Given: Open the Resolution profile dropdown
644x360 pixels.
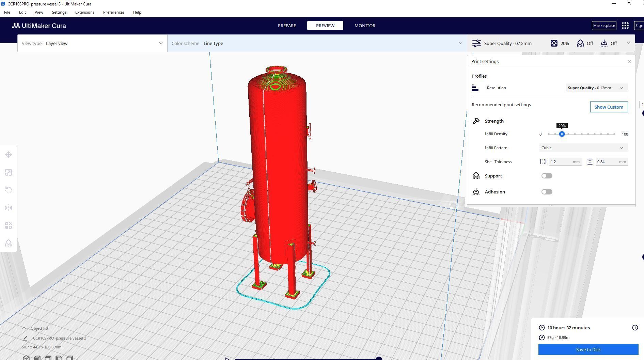Looking at the screenshot, I should [597, 88].
